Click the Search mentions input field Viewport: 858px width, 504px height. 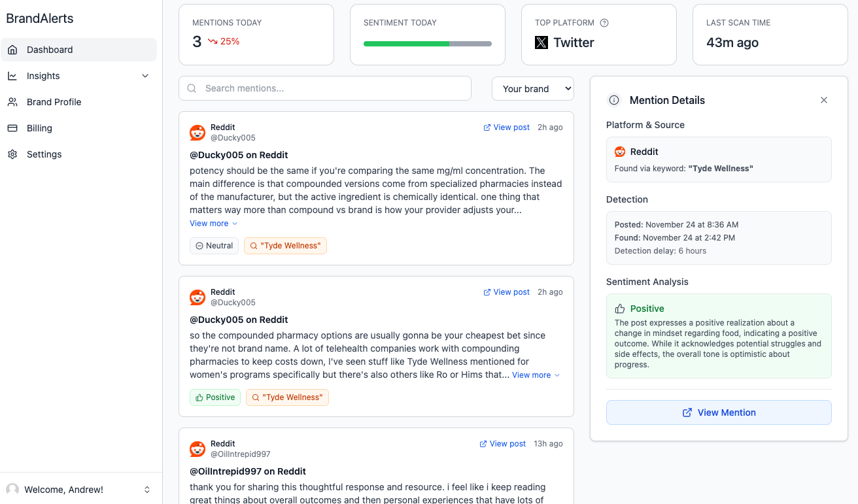coord(334,88)
